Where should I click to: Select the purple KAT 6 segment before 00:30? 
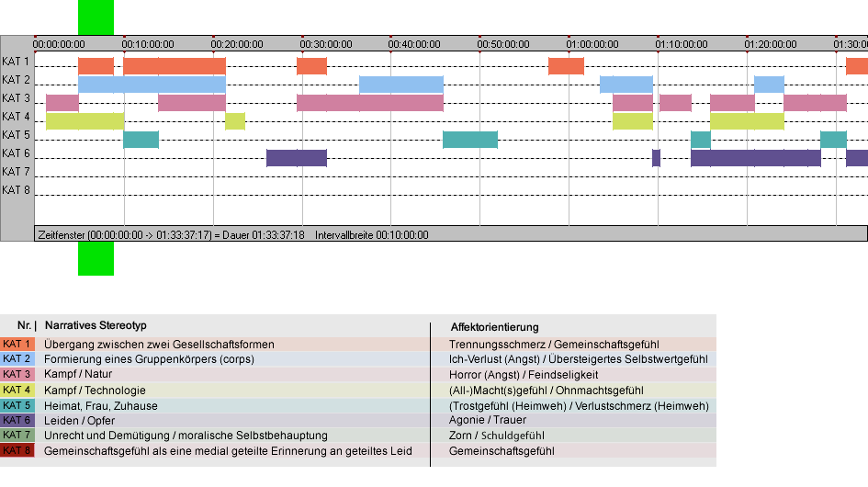click(x=297, y=157)
